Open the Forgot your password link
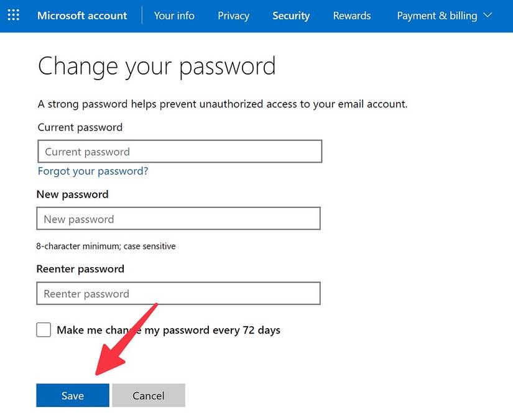Screen dimensions: 513x420 pos(93,171)
